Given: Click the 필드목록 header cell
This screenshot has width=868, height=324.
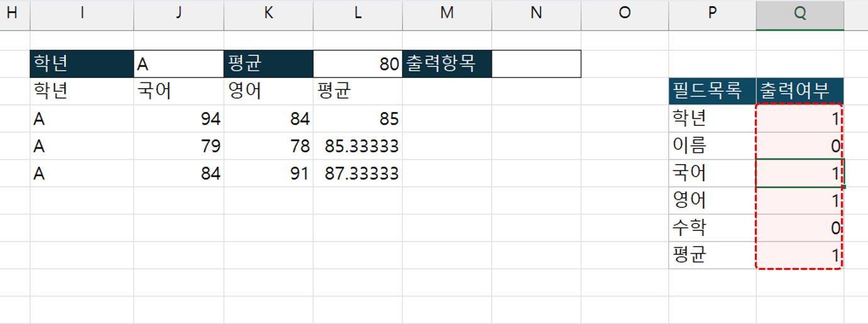Looking at the screenshot, I should pos(712,91).
